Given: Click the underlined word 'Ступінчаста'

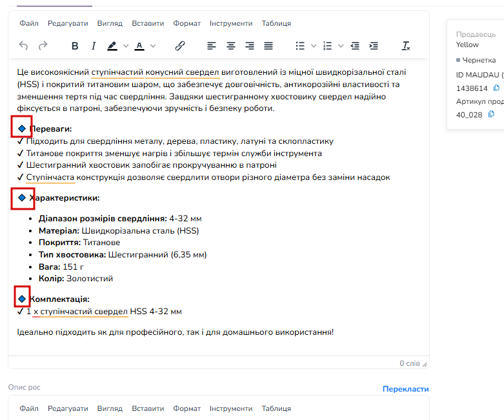Looking at the screenshot, I should [x=50, y=177].
